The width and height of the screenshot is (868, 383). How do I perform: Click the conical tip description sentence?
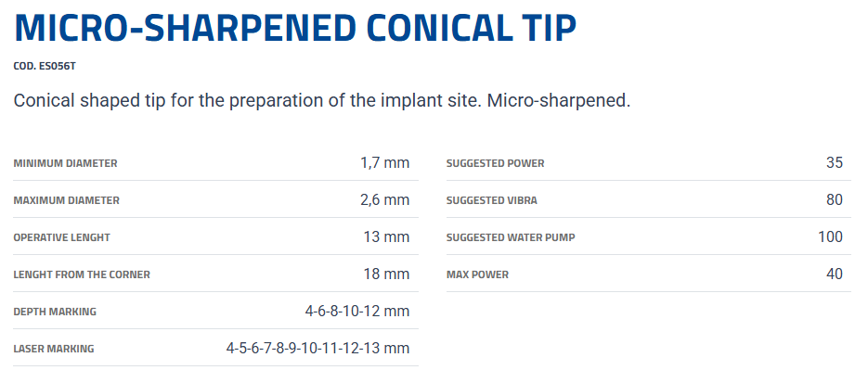tap(322, 100)
